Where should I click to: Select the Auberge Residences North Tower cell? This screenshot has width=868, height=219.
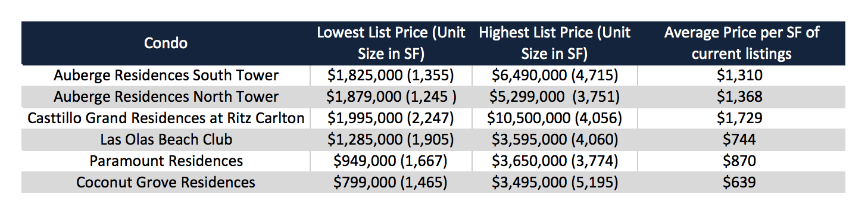(166, 96)
